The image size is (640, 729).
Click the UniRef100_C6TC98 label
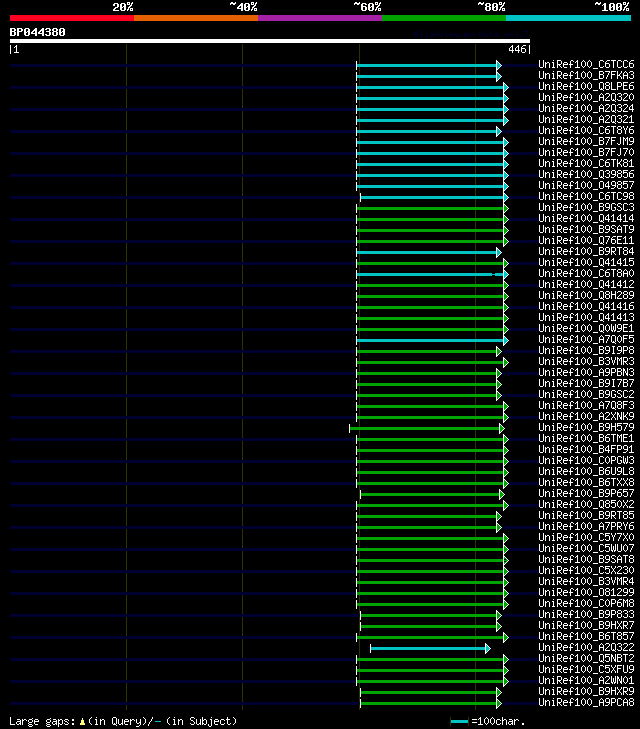(x=586, y=196)
